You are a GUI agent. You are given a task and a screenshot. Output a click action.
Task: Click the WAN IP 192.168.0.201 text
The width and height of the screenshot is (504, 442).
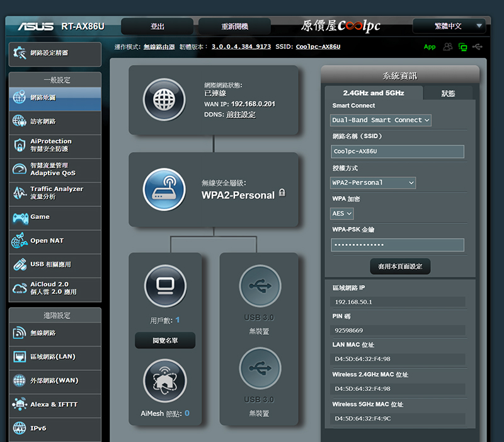tap(253, 104)
